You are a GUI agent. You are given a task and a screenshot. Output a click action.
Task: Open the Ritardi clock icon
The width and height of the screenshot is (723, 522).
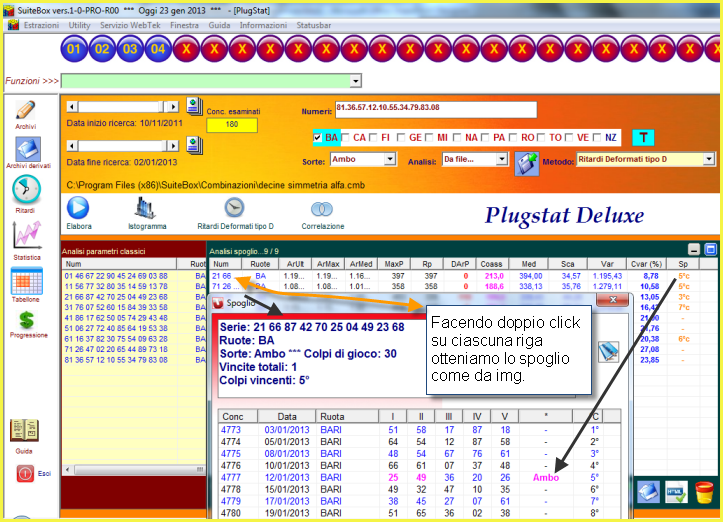coord(26,190)
